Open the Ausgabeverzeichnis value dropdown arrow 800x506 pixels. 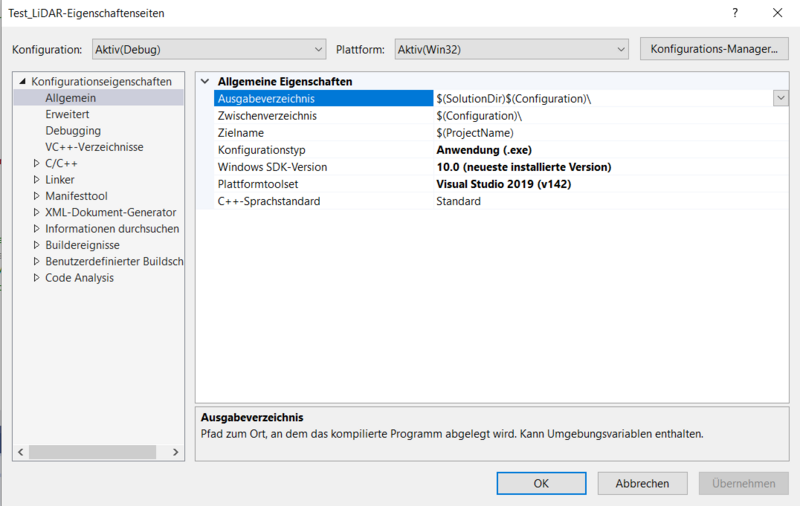(780, 98)
